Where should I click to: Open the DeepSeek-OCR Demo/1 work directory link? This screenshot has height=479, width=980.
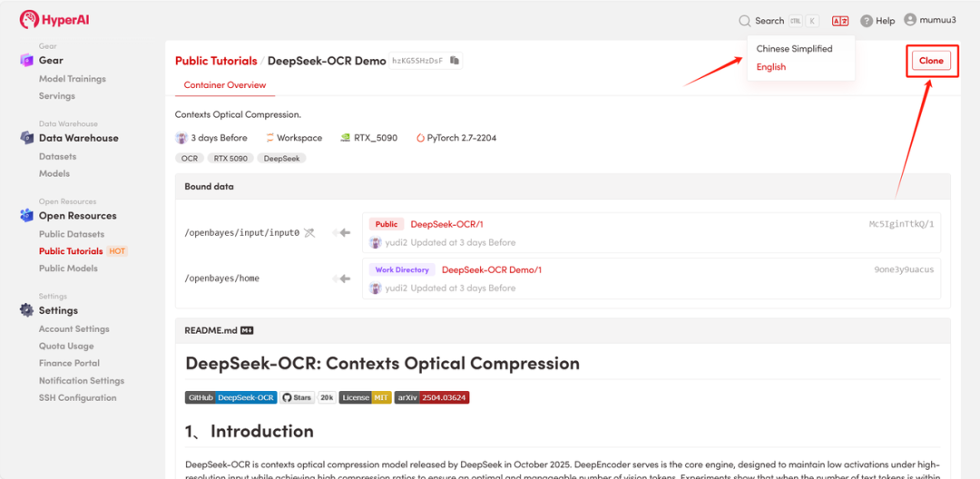coord(491,269)
